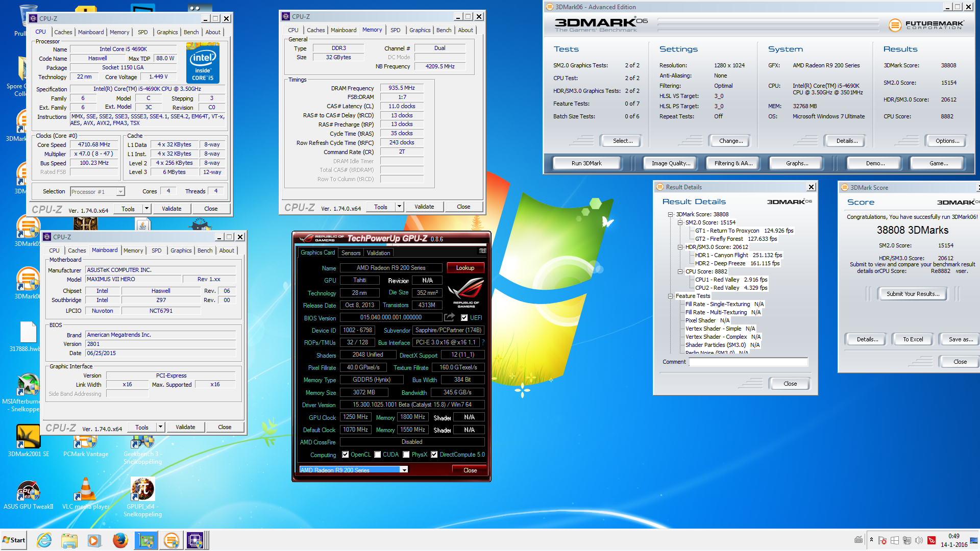This screenshot has width=980, height=551.
Task: Collapse the HDR/SM3.0 Score tree node
Action: coord(680,247)
